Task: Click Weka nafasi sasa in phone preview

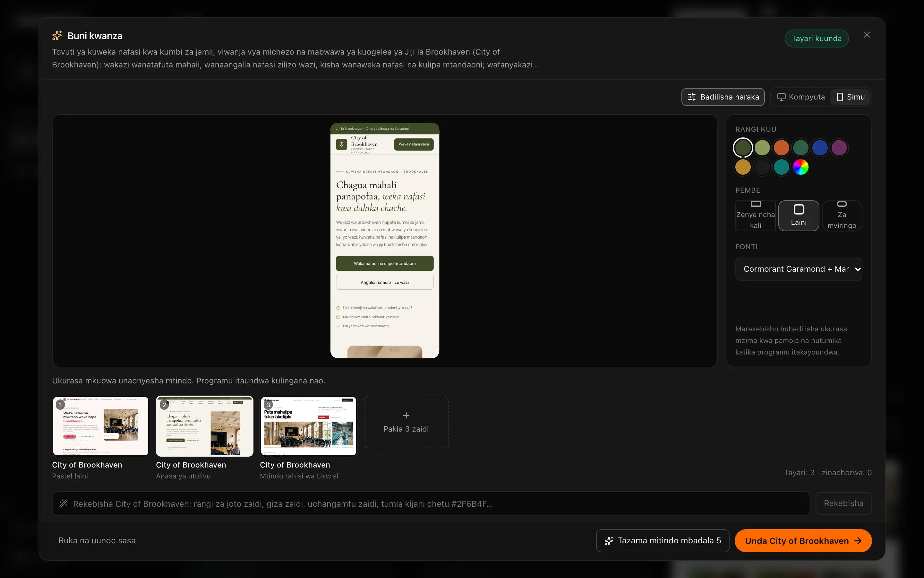Action: tap(414, 144)
